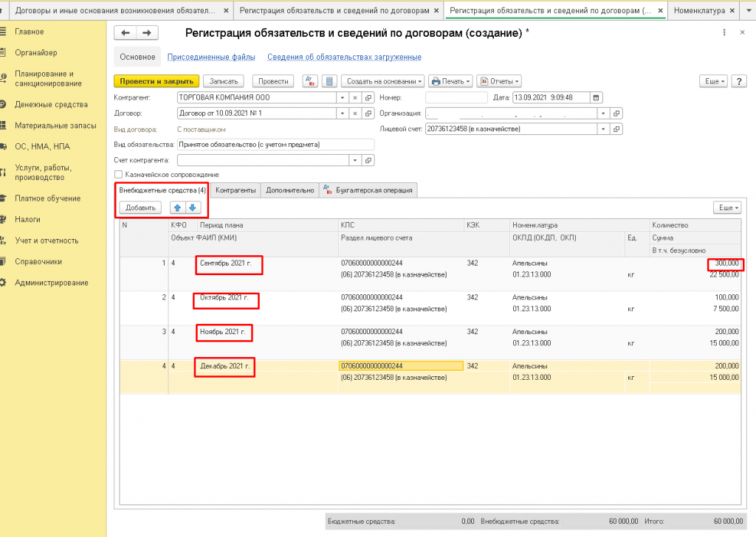Screen dimensions: 756x537
Task: Click the back navigation arrow
Action: [126, 33]
